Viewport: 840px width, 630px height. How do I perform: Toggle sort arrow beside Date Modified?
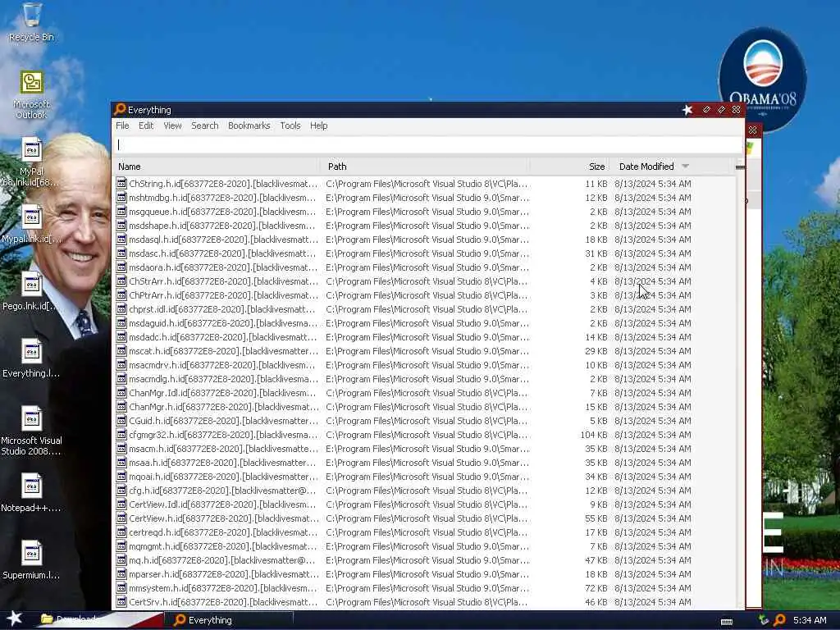click(x=685, y=167)
